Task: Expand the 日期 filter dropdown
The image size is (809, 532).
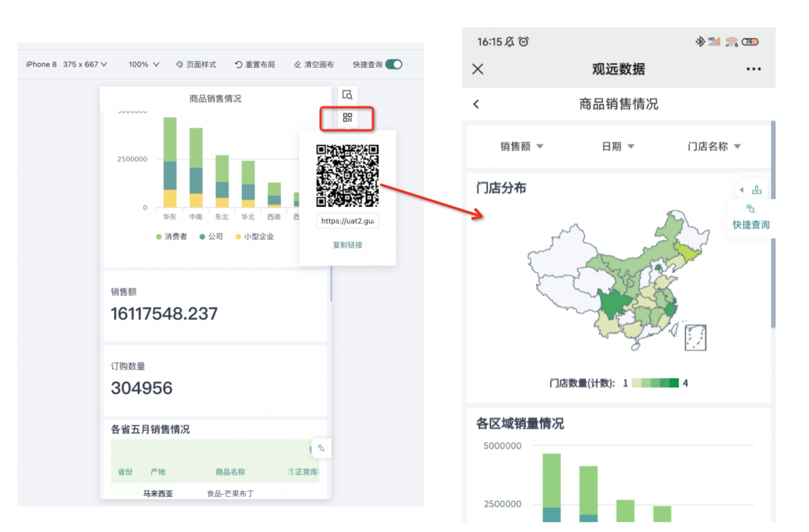Action: [x=618, y=146]
